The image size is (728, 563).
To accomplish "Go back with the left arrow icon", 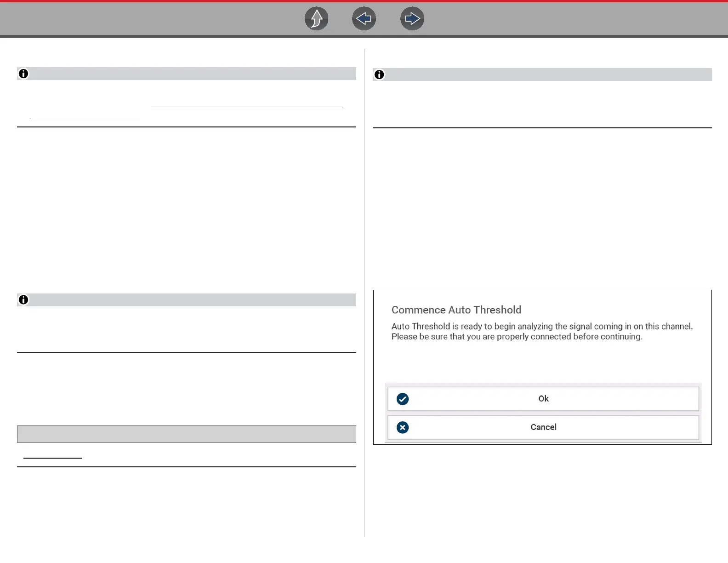I will tap(364, 19).
